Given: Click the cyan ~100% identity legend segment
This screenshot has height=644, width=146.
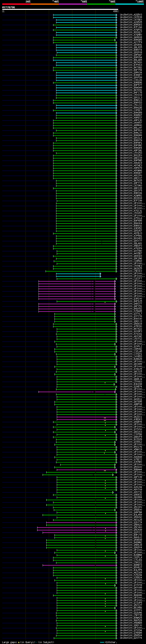Looking at the screenshot, I should click(x=130, y=4).
